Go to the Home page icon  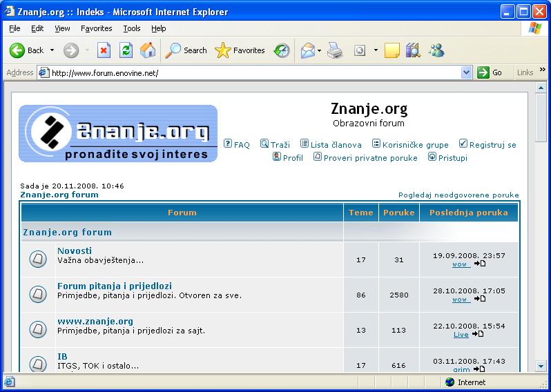148,50
